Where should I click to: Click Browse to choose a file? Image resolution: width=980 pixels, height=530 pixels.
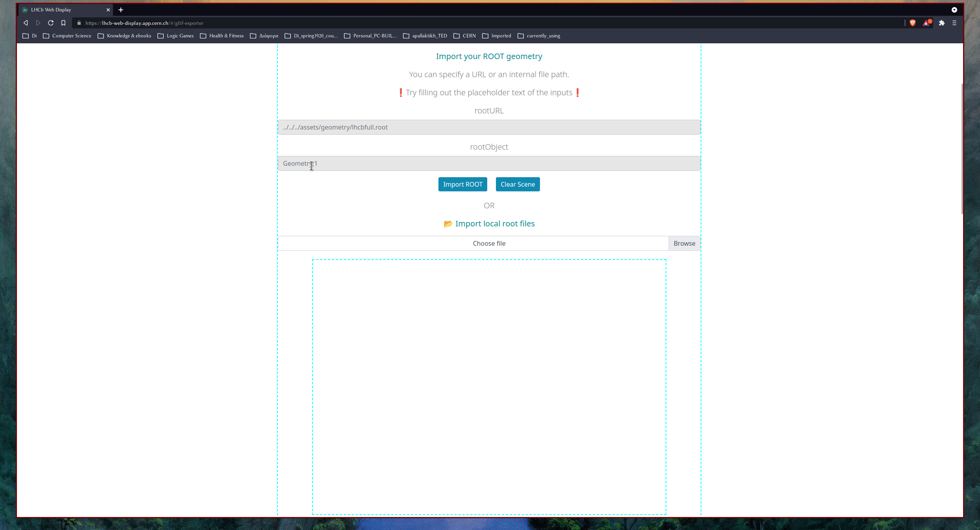click(x=684, y=243)
